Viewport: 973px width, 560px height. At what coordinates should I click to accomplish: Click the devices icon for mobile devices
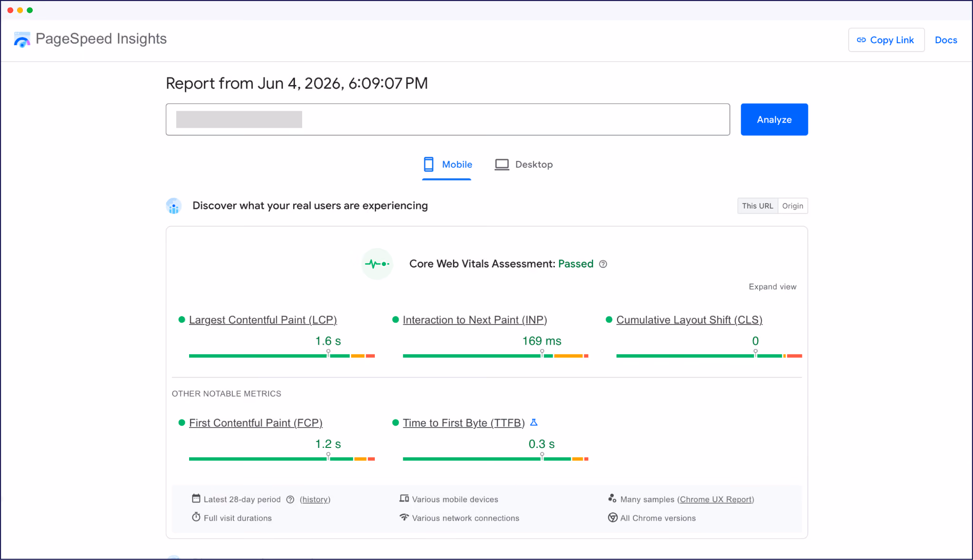click(x=404, y=498)
